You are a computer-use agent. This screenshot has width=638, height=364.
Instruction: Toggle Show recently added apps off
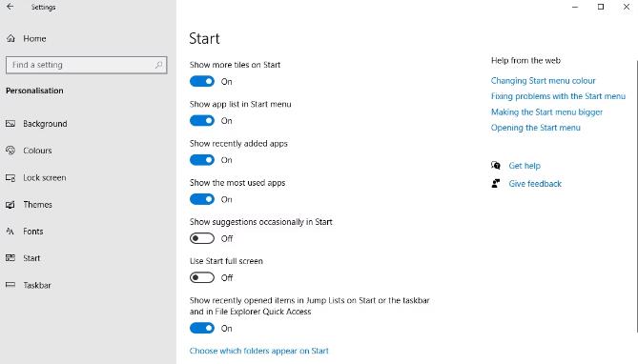pos(202,160)
